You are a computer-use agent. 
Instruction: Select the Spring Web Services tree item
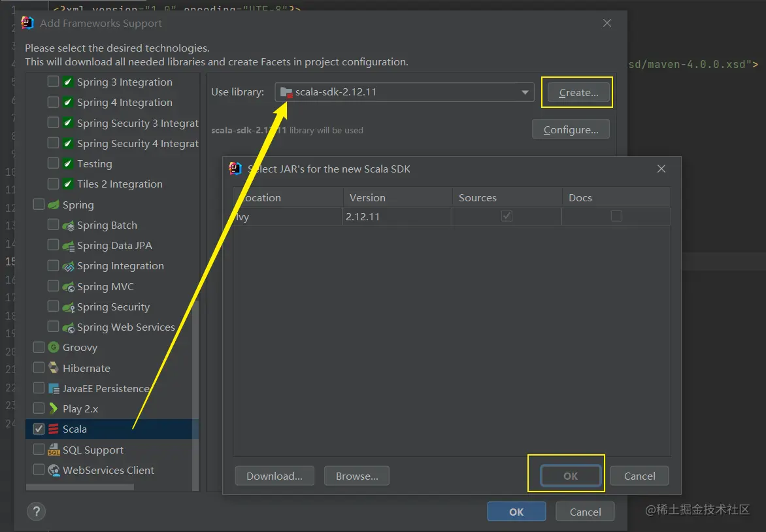pyautogui.click(x=125, y=327)
